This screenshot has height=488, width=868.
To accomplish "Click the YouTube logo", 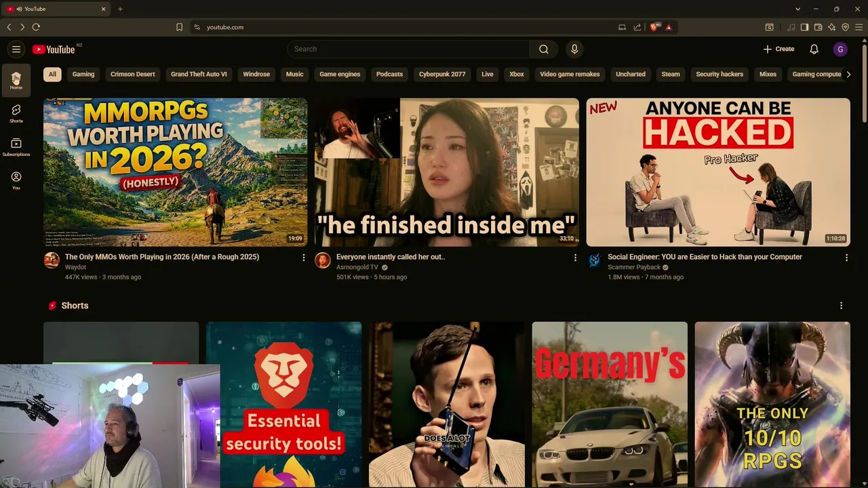I will coord(54,49).
